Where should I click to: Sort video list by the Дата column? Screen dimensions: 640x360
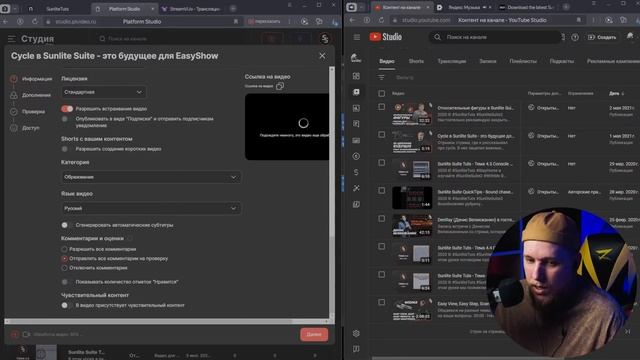click(616, 93)
